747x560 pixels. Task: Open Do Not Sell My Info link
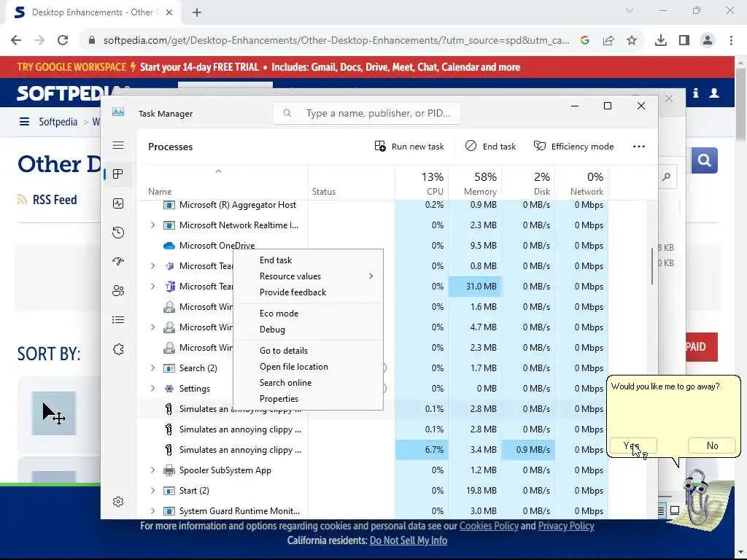[x=409, y=540]
